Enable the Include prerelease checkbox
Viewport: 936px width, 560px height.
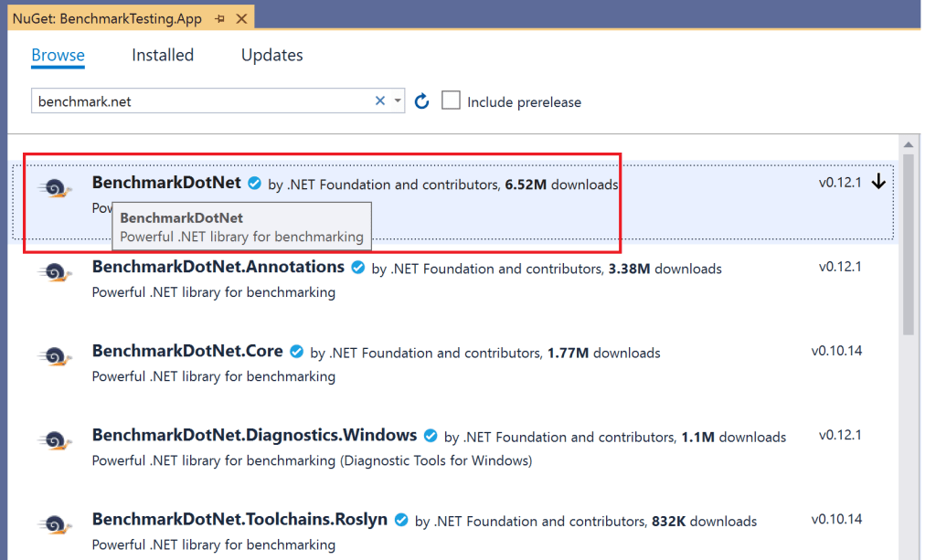point(451,100)
